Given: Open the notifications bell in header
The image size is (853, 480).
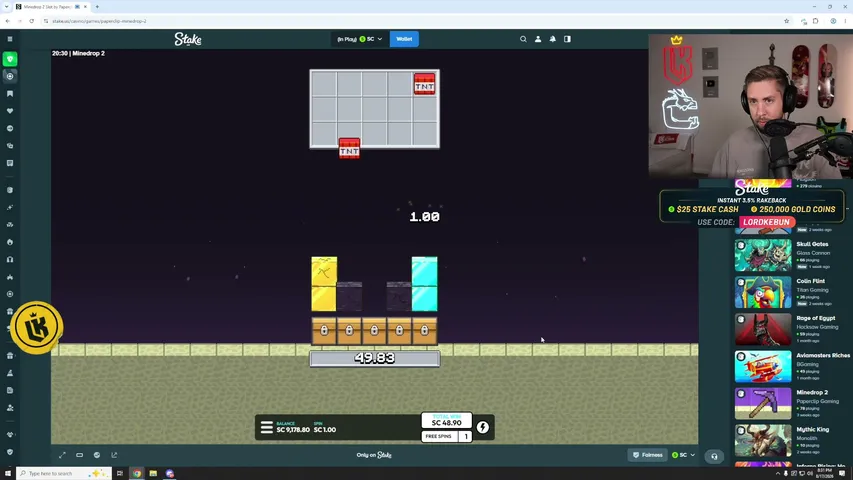Looking at the screenshot, I should click(x=553, y=39).
